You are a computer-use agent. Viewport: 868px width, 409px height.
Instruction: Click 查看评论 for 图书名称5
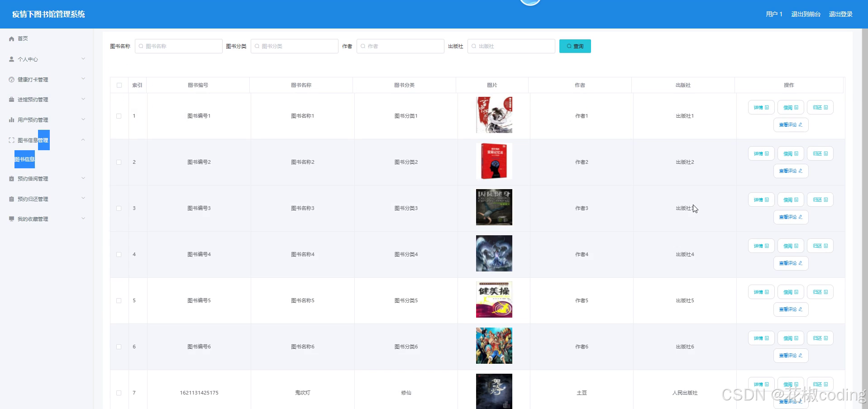pos(791,309)
